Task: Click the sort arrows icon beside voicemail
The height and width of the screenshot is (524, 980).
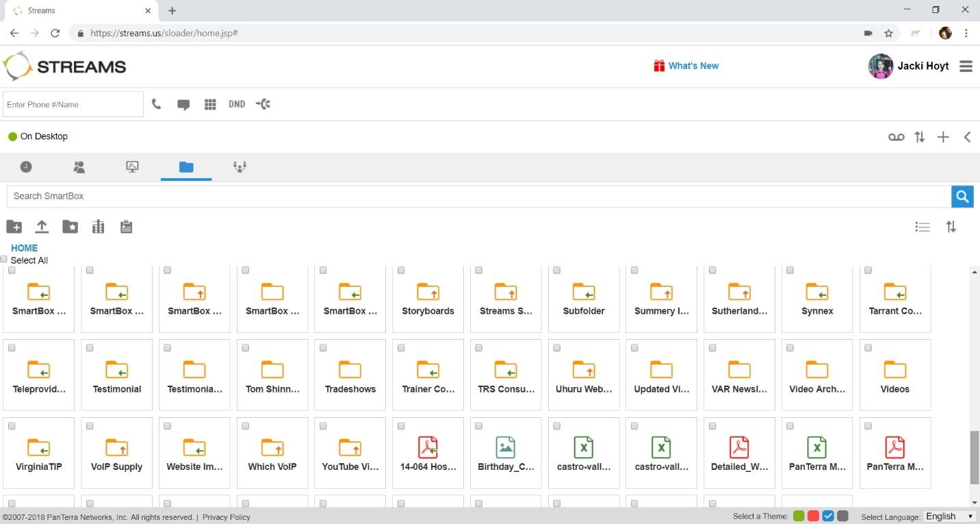Action: pos(920,137)
